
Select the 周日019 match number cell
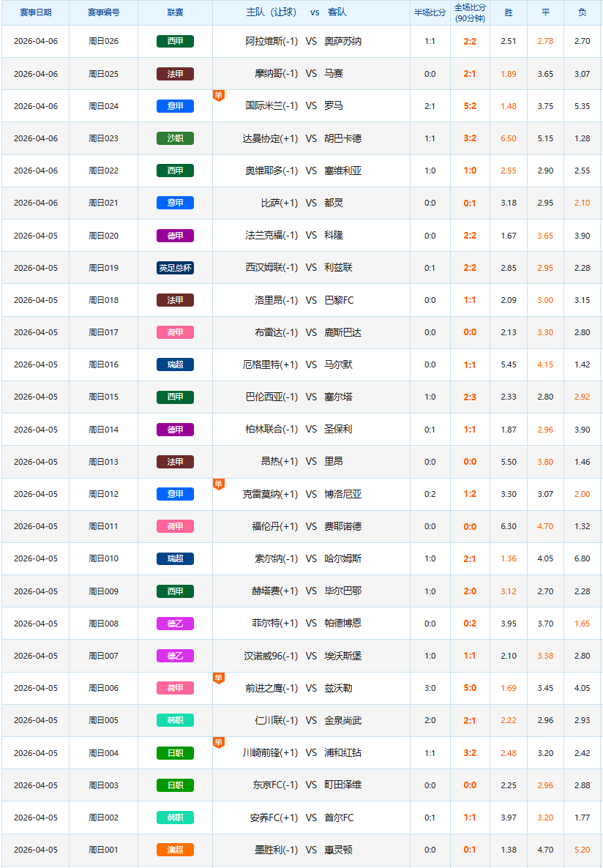[103, 268]
